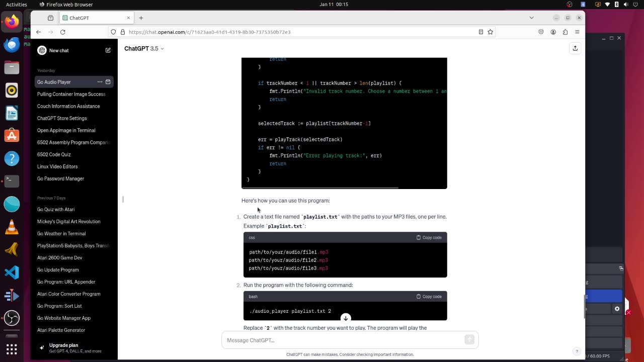The width and height of the screenshot is (644, 362).
Task: Click the OBS settings gear icon
Action: click(x=617, y=309)
